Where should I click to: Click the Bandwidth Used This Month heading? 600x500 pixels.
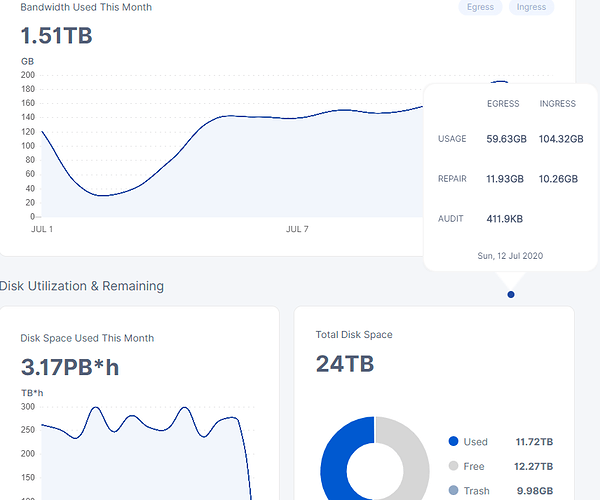pyautogui.click(x=86, y=7)
